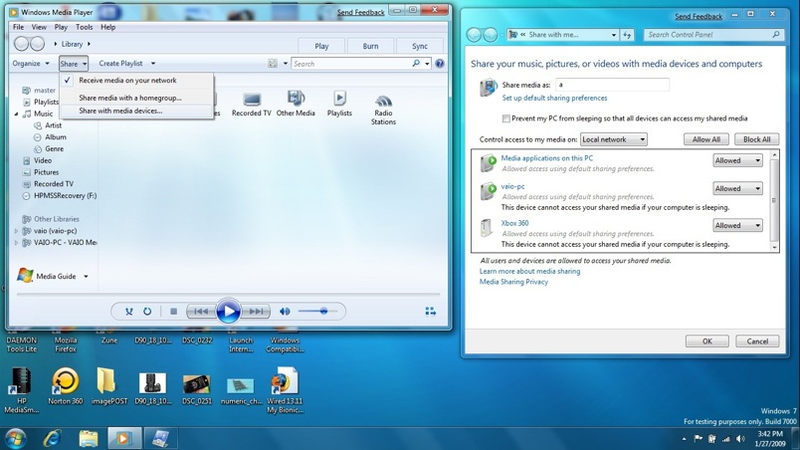Screen dimensions: 800x450
Task: Expand vaio (vaio-pc) library
Action: click(x=16, y=231)
